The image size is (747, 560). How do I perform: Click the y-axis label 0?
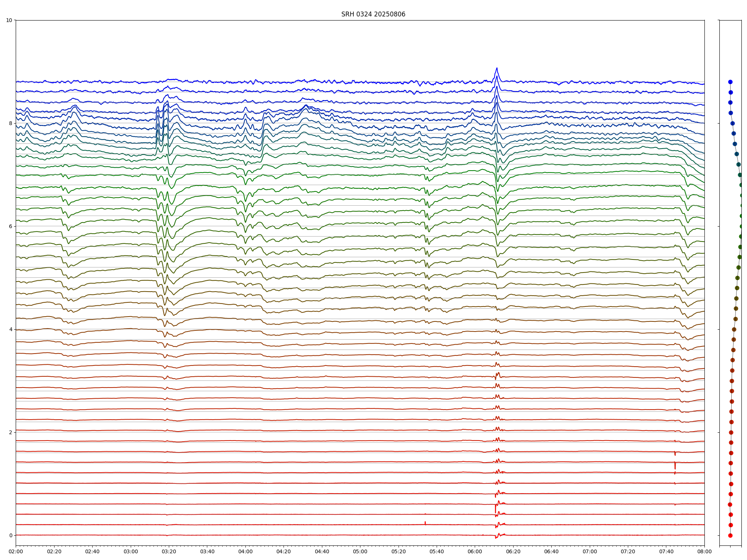[x=10, y=535]
